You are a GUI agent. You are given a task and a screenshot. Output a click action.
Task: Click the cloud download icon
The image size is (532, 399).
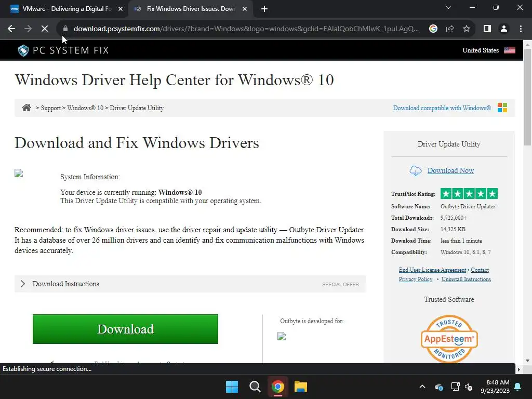pos(416,170)
